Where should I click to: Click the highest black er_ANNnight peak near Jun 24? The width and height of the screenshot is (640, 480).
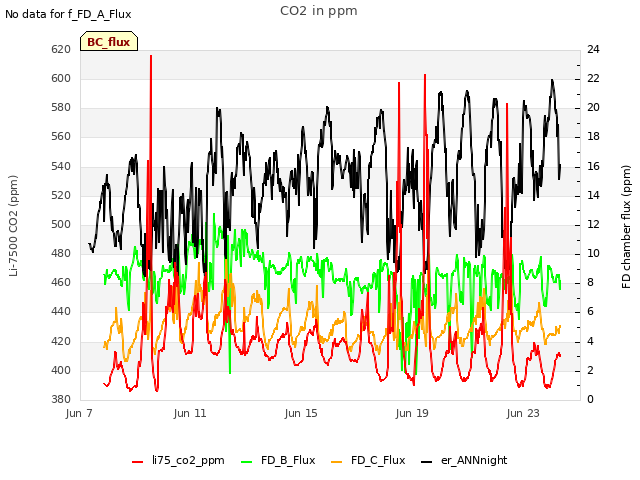coord(552,80)
